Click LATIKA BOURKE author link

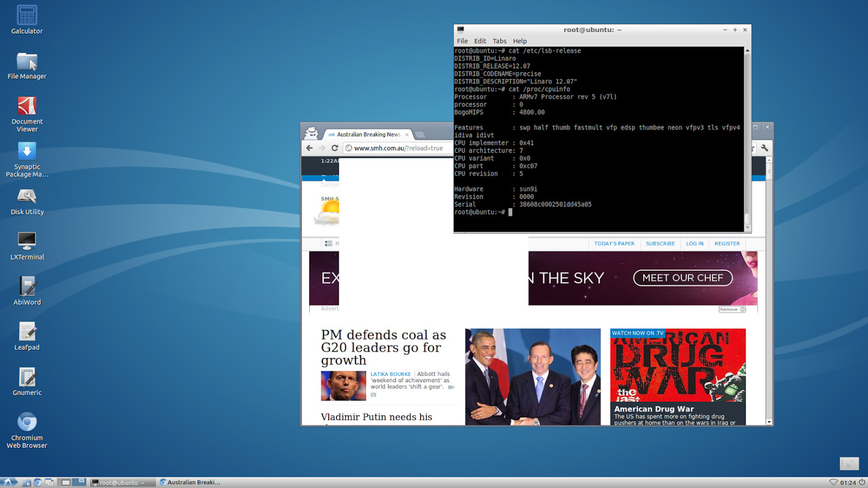tap(391, 374)
